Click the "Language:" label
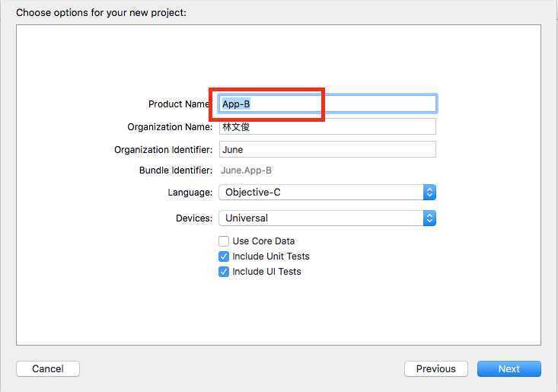The image size is (558, 392). pos(190,193)
